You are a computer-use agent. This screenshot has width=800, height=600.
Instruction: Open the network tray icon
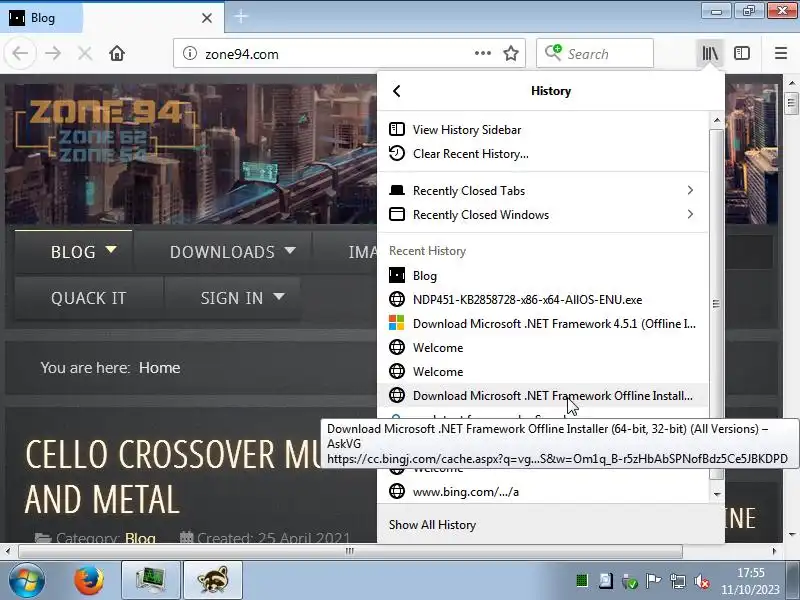(678, 581)
